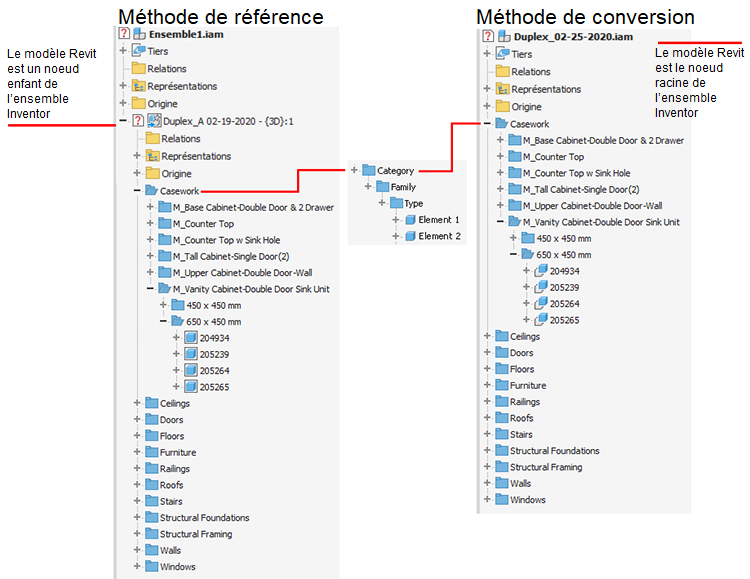750x579 pixels.
Task: Select M_Counter Top w Sink Hole in reference tree
Action: point(226,240)
